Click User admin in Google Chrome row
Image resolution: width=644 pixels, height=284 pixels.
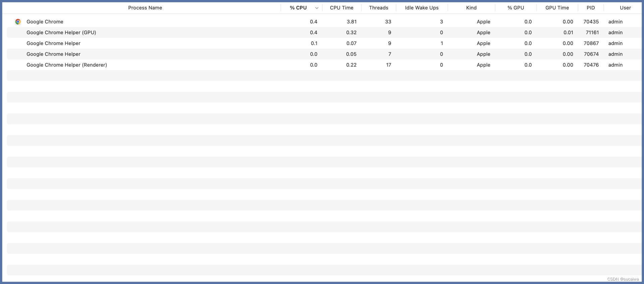coord(615,22)
